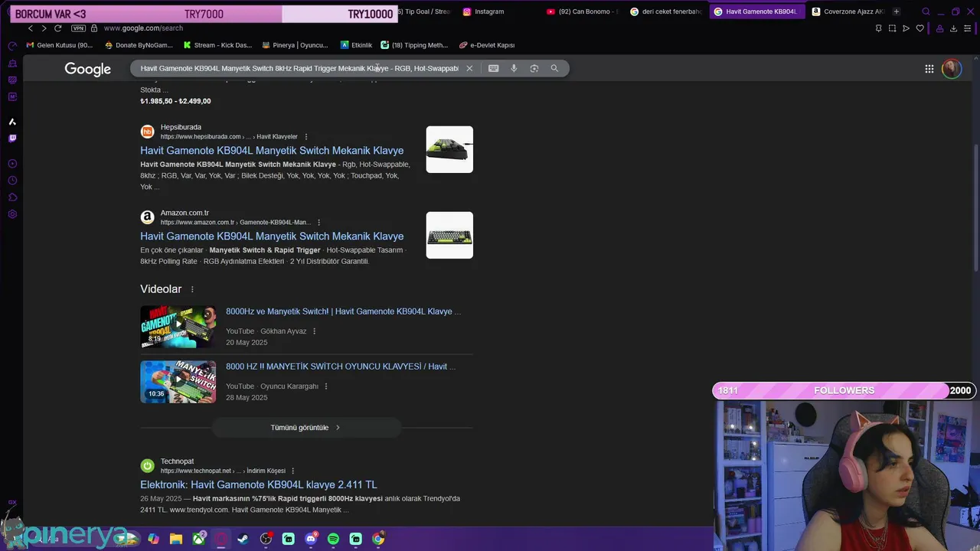Switch to deri ceket fenerbahçe tab

pyautogui.click(x=666, y=11)
